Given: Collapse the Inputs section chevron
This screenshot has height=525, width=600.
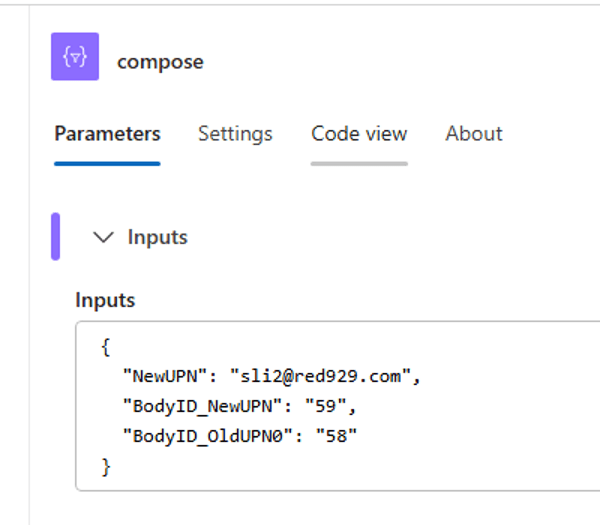Looking at the screenshot, I should pos(103,237).
